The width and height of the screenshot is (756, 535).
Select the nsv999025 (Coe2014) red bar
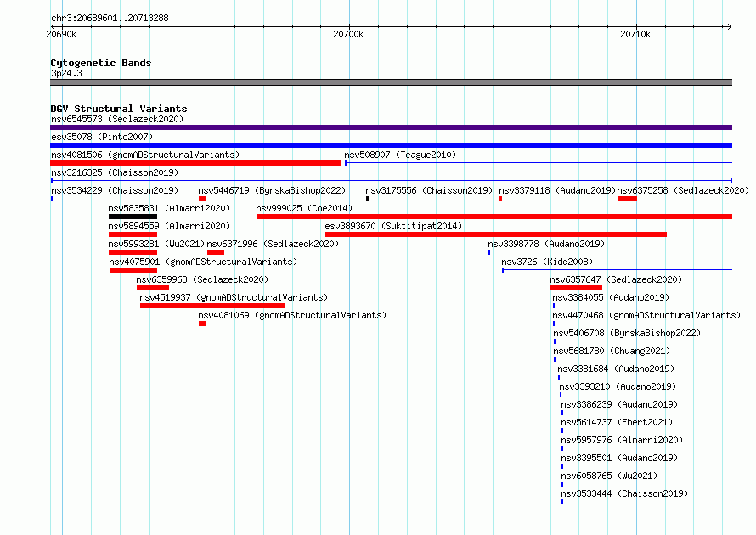494,217
